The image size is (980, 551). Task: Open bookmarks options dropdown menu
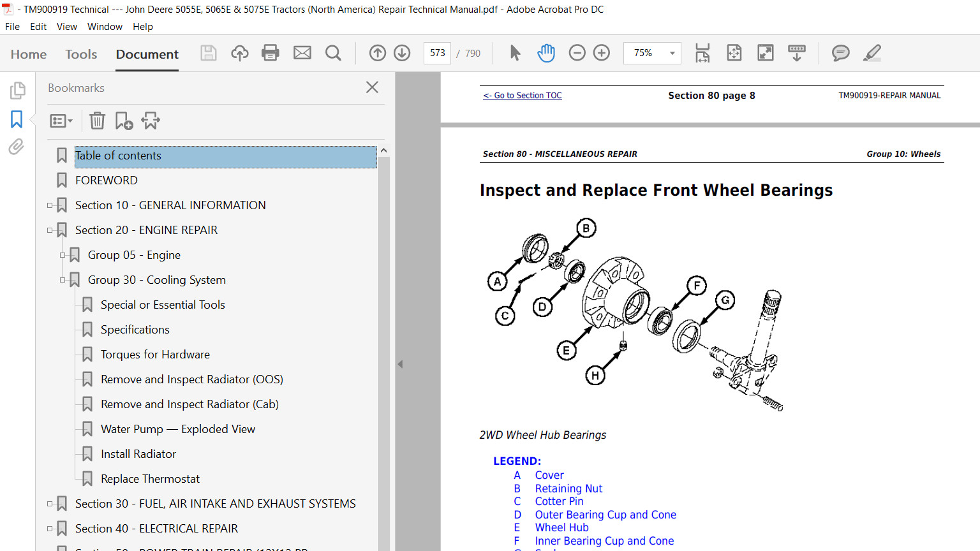point(61,121)
